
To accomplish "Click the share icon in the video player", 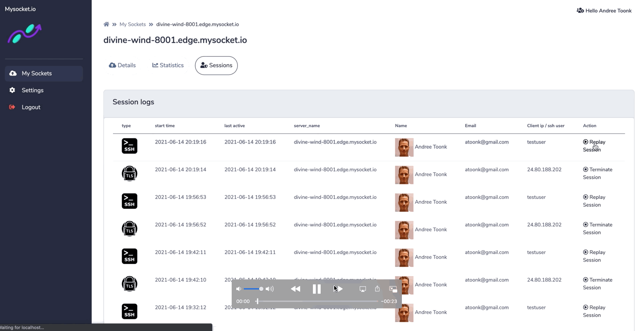I will (x=378, y=288).
